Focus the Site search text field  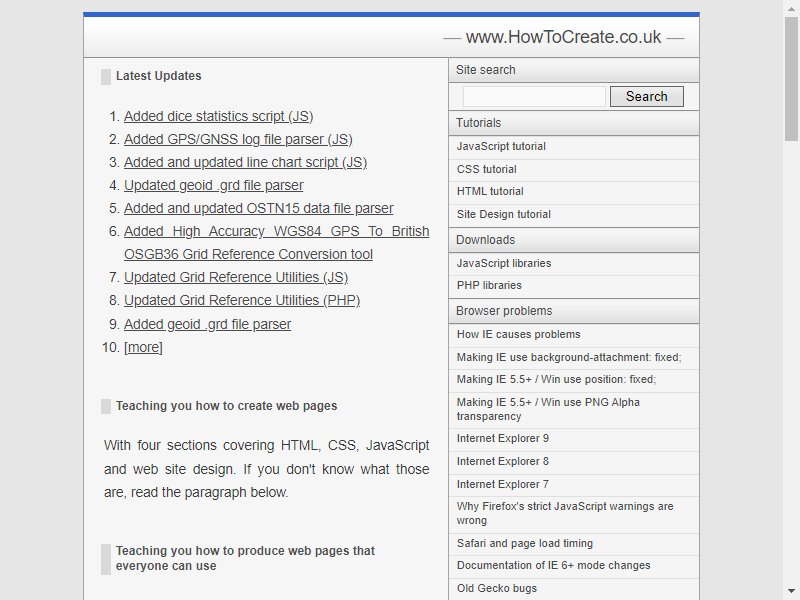pyautogui.click(x=534, y=96)
